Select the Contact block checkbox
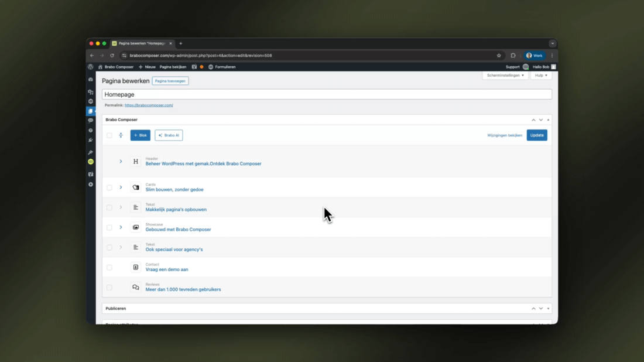This screenshot has width=644, height=362. coord(109,268)
